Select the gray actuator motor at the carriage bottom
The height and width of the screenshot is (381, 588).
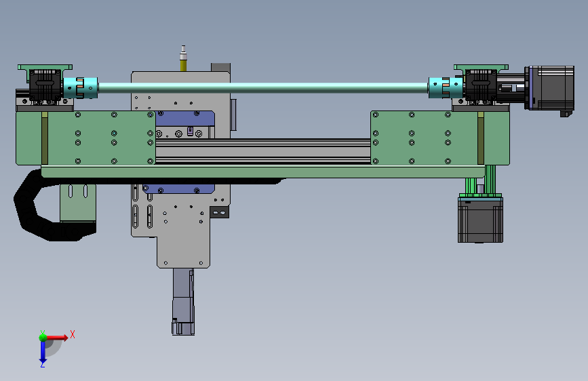point(183,302)
